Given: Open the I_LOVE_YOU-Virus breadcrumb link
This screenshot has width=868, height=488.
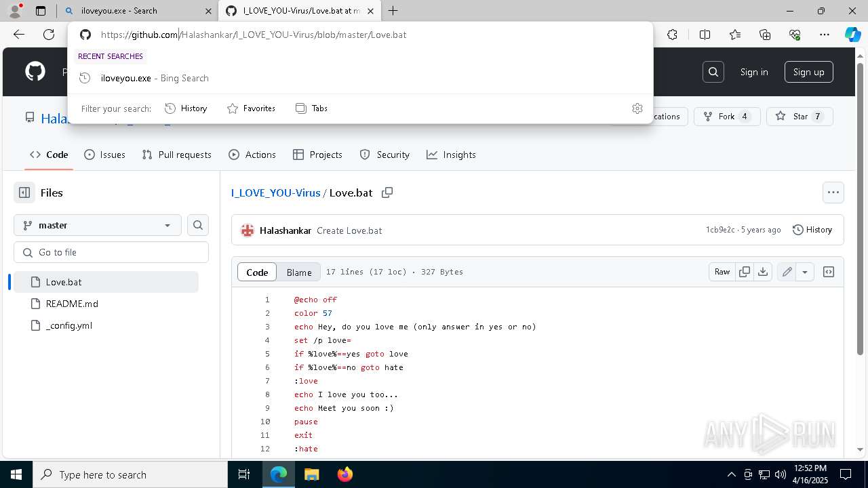Looking at the screenshot, I should click(275, 192).
